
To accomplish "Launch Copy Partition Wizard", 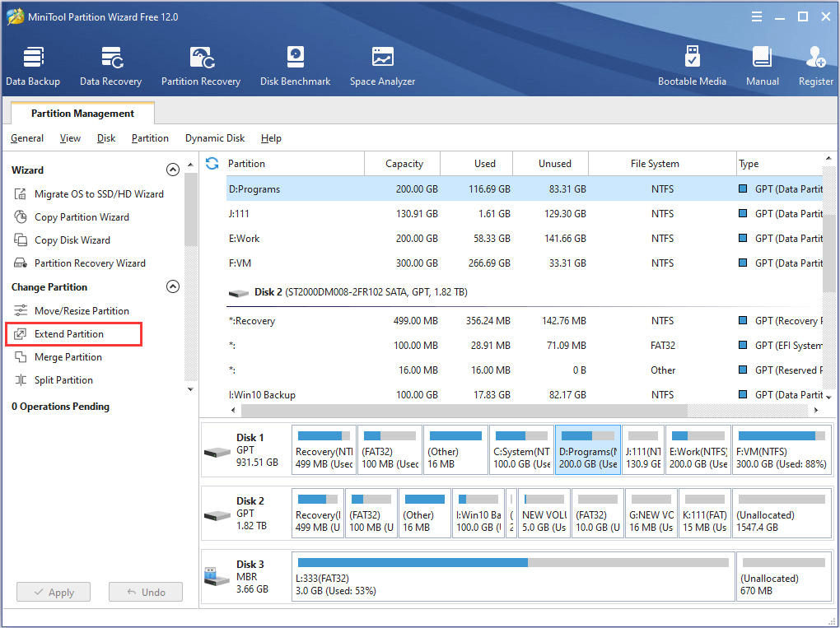I will pyautogui.click(x=72, y=216).
